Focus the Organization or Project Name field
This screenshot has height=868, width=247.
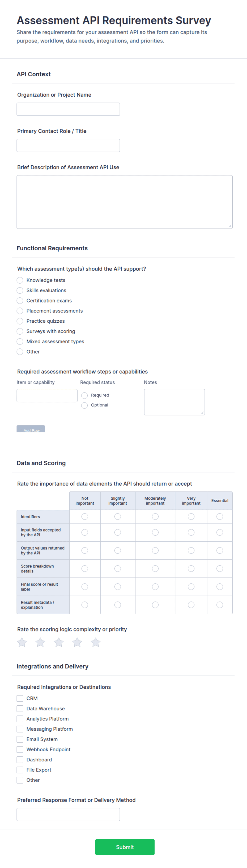(x=68, y=109)
